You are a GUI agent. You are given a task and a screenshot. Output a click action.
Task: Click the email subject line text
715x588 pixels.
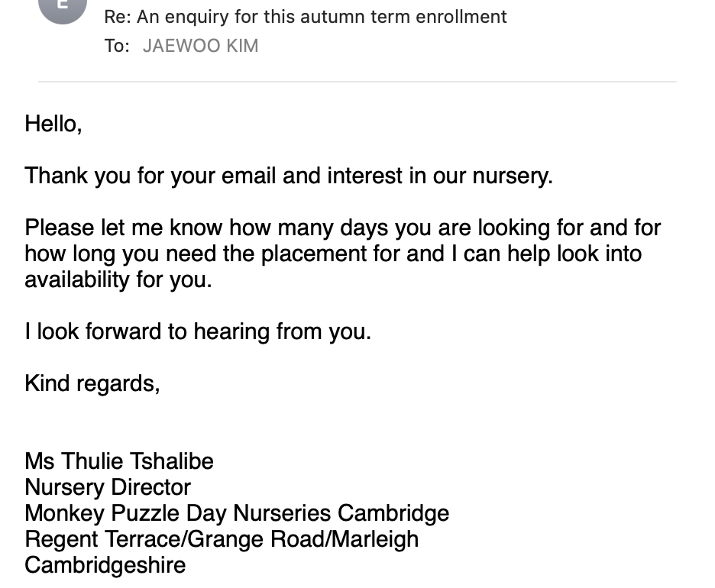tap(305, 17)
